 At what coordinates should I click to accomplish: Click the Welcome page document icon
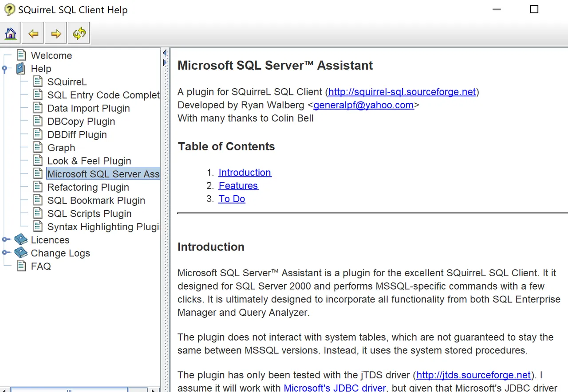pos(21,55)
